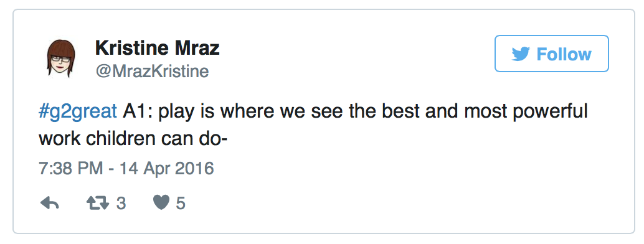Image resolution: width=644 pixels, height=244 pixels.
Task: Retweet using the retweet arrows icon
Action: point(98,203)
